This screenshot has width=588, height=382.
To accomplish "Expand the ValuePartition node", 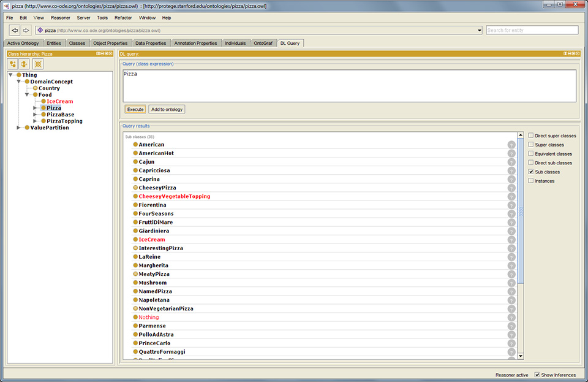I will [19, 128].
